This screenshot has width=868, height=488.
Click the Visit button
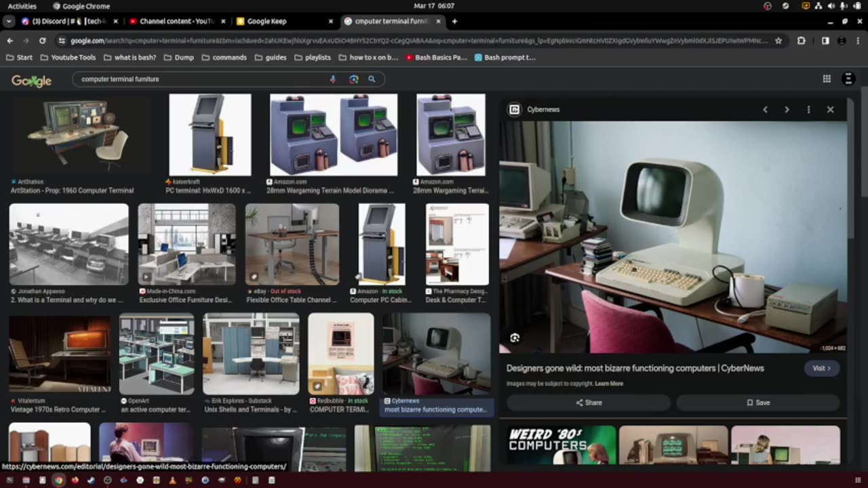point(821,368)
